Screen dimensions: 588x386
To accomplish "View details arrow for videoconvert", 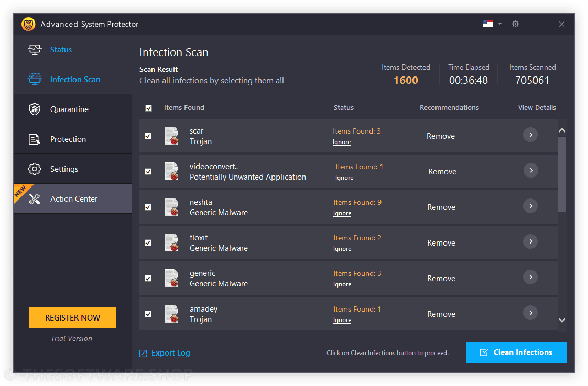I will click(x=531, y=170).
